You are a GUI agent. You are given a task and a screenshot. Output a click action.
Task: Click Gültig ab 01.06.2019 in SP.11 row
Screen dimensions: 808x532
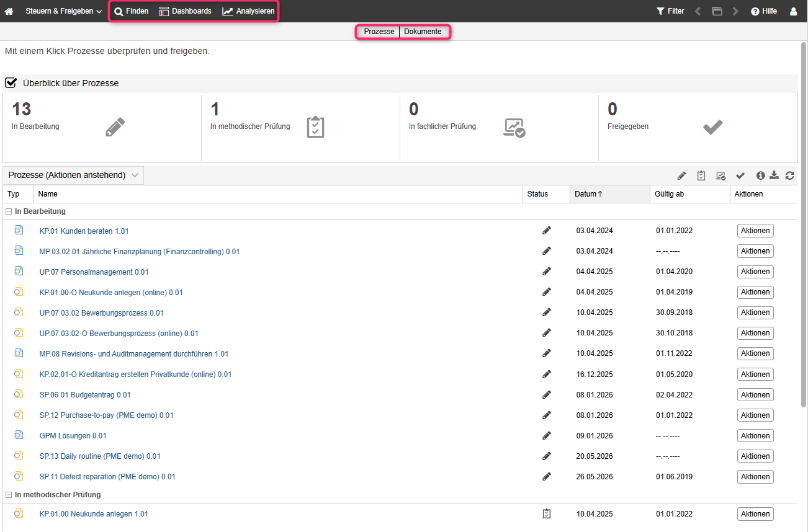675,477
